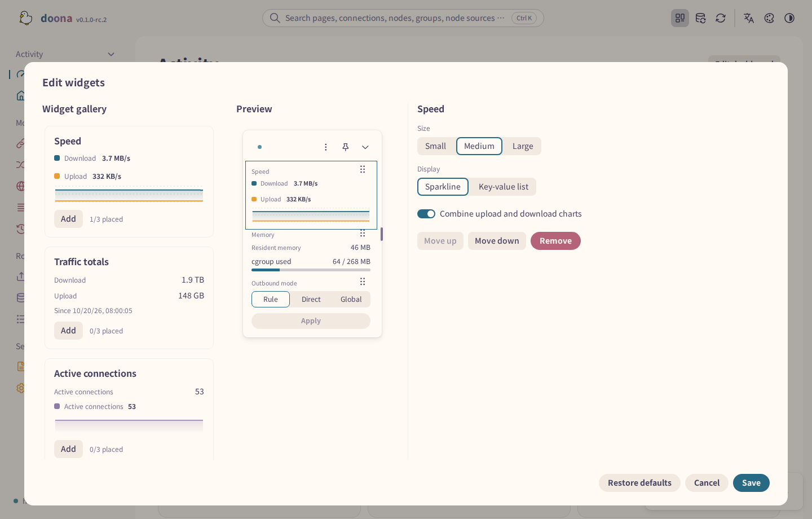The height and width of the screenshot is (519, 812).
Task: Click the 'Traffic totals' card title
Action: pyautogui.click(x=81, y=262)
